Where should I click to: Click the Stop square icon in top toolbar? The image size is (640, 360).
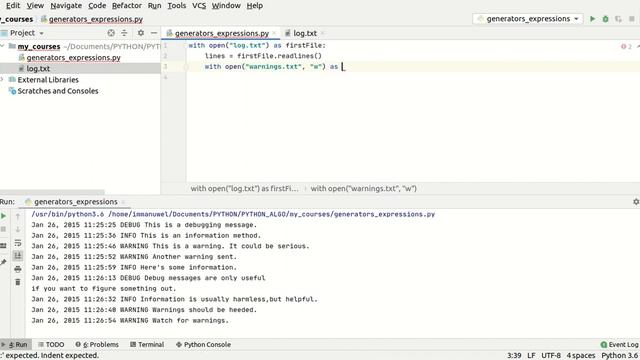coord(631,19)
